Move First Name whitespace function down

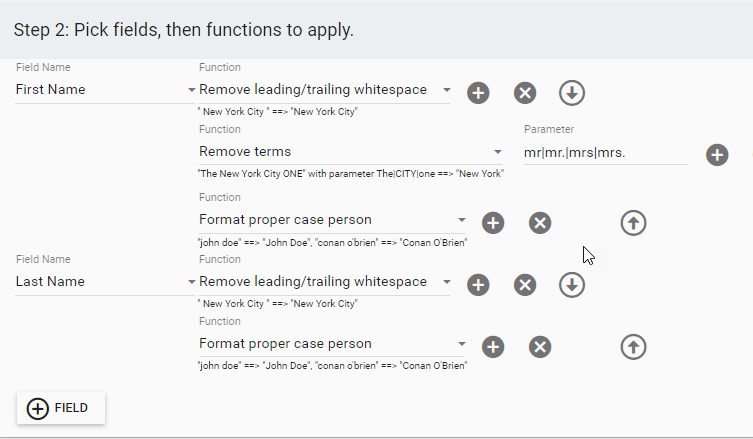coord(571,93)
